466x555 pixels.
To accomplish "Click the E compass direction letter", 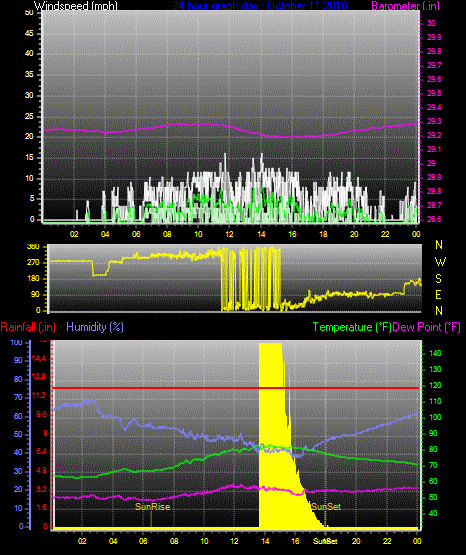I will 438,294.
